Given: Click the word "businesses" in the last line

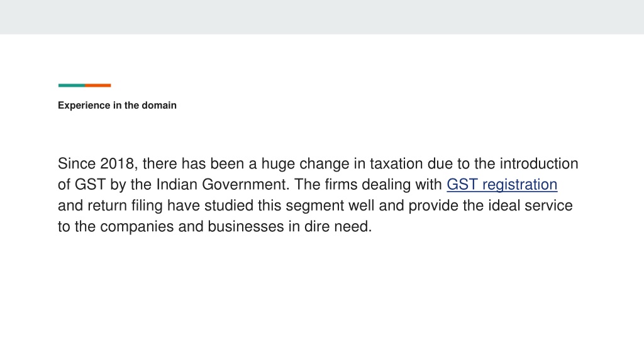Looking at the screenshot, I should pos(246,226).
